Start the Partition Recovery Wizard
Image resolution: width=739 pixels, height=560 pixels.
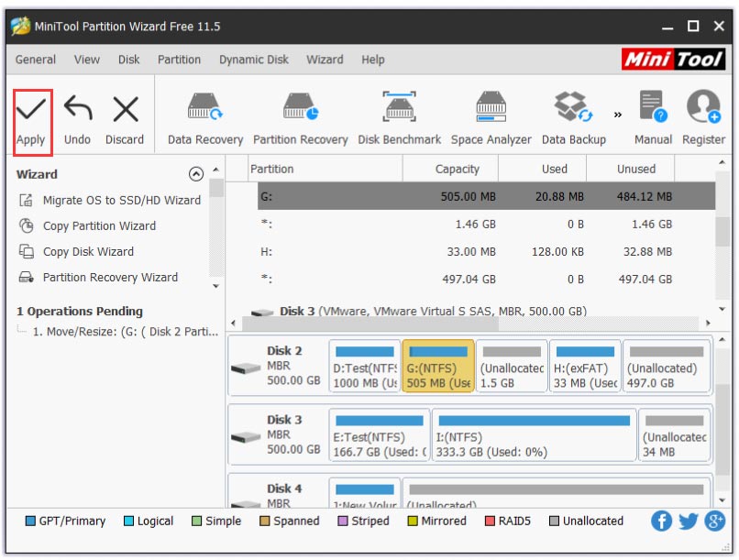[x=98, y=277]
